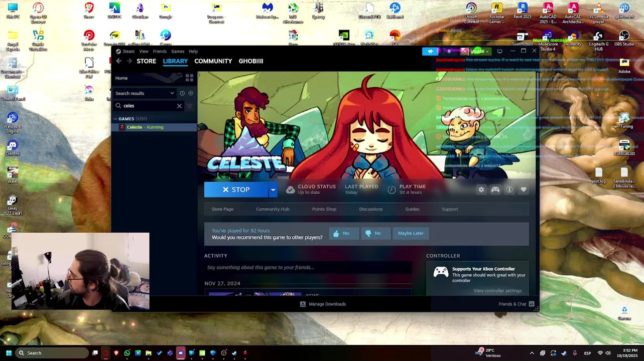
Task: Switch library to grid view icon
Action: (189, 78)
